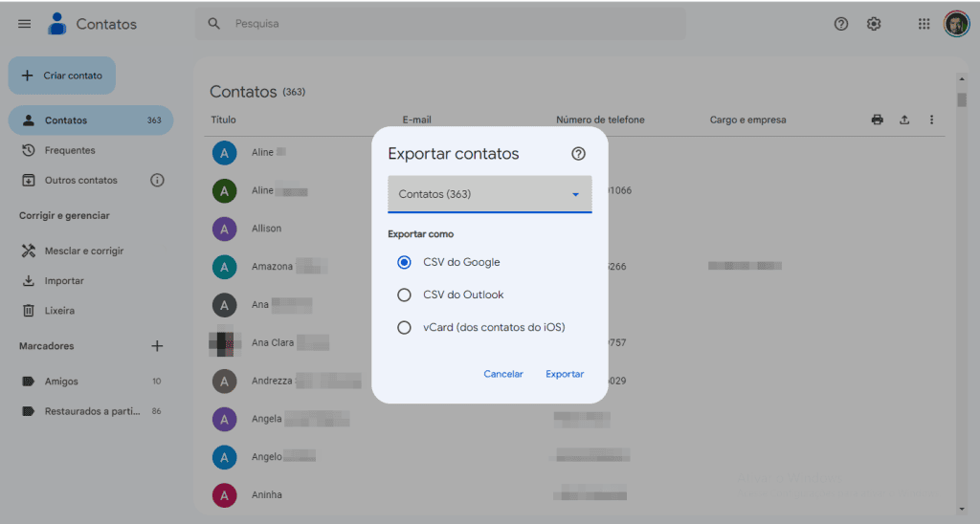Open the Restaurados a parti... label
Viewport: 980px width, 524px height.
91,411
